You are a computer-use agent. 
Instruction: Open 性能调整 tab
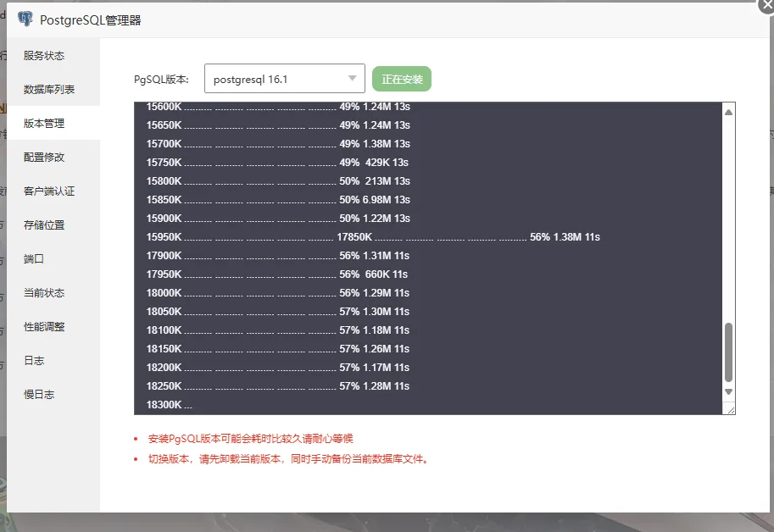coord(53,327)
